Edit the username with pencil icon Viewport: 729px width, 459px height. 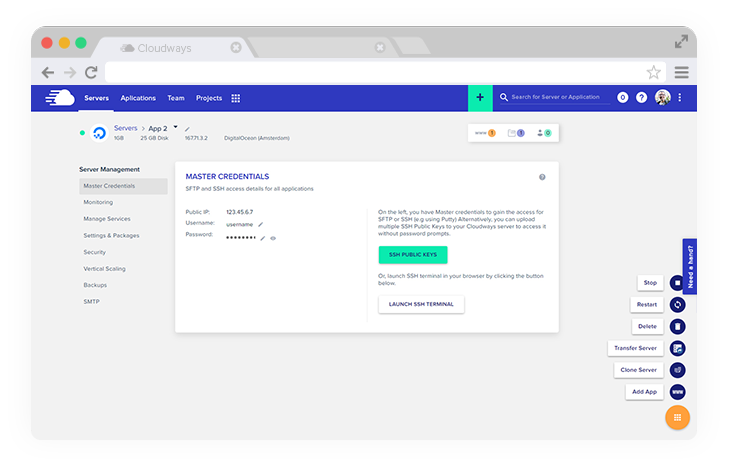pos(261,225)
